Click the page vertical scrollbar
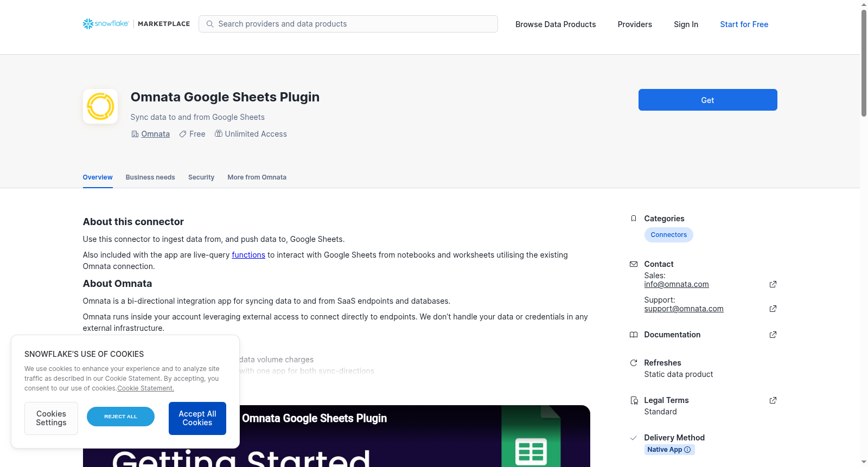The image size is (868, 467). [864, 62]
